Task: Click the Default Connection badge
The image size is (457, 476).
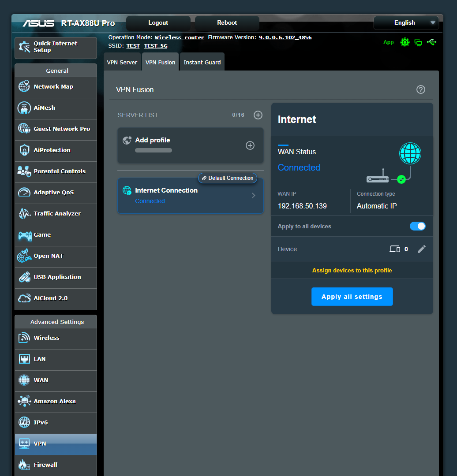Action: point(228,178)
